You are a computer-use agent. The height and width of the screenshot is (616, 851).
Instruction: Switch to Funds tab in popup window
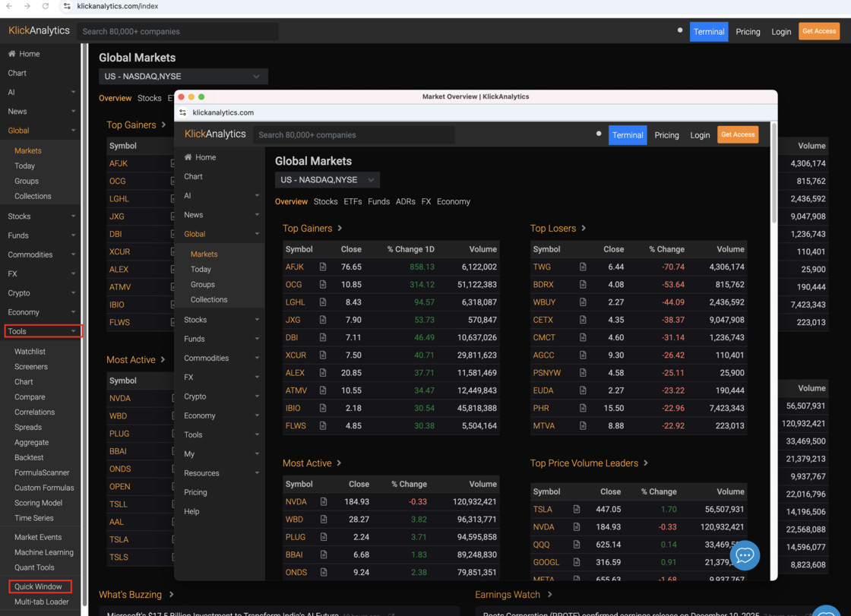pos(379,201)
